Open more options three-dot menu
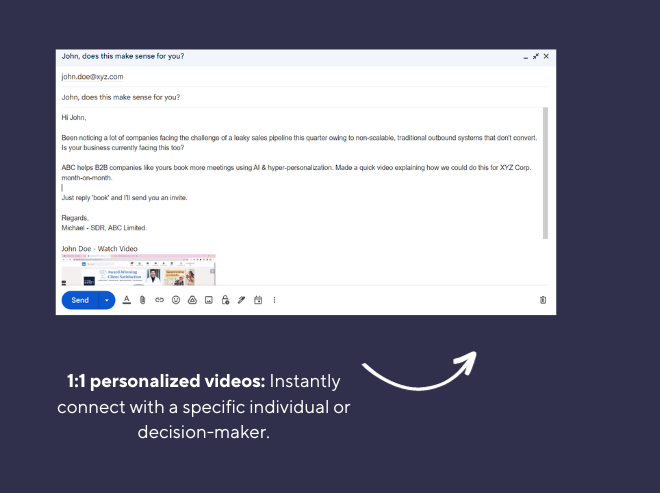The height and width of the screenshot is (493, 660). [274, 300]
